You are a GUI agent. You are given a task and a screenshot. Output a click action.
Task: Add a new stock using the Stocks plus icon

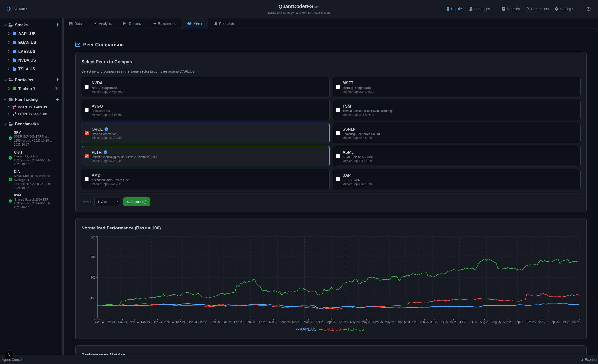(x=57, y=25)
